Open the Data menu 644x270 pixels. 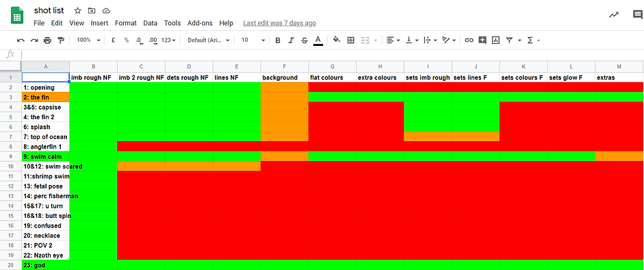pyautogui.click(x=151, y=23)
